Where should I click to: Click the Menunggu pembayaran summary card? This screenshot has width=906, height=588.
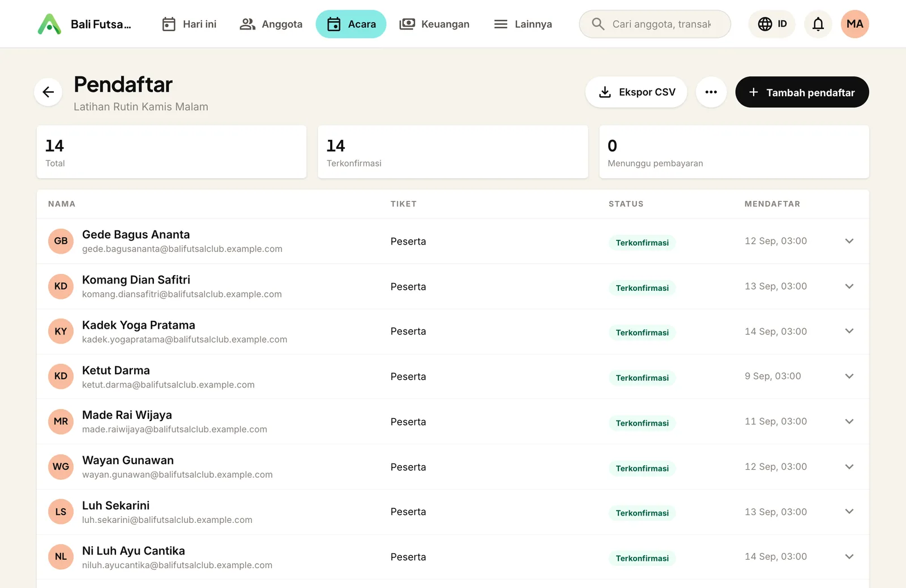click(x=734, y=152)
